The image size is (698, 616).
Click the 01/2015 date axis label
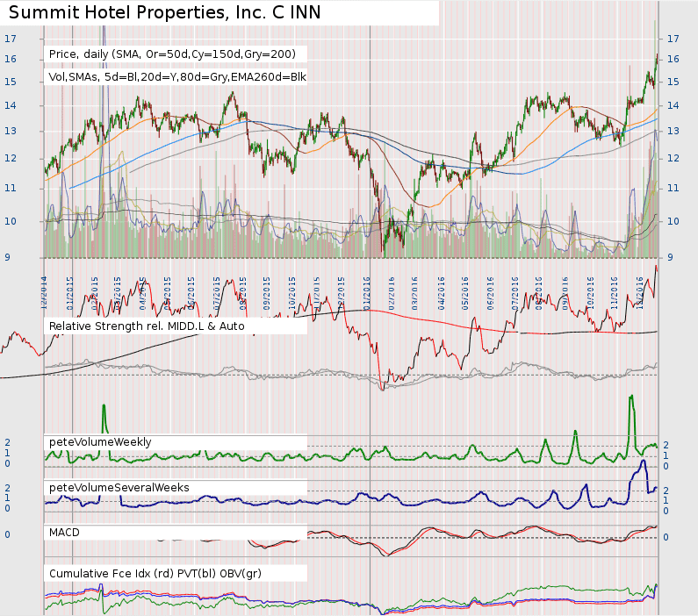[70, 293]
